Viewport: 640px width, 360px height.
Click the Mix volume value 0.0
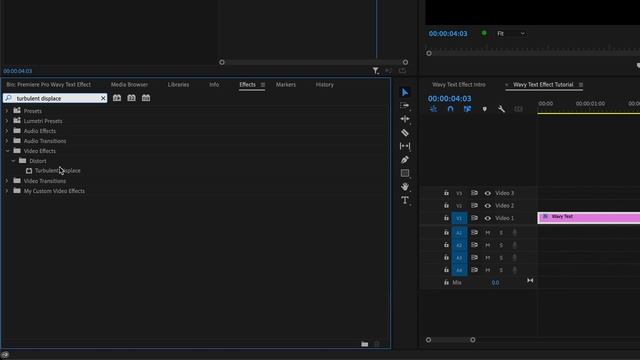[x=495, y=282]
